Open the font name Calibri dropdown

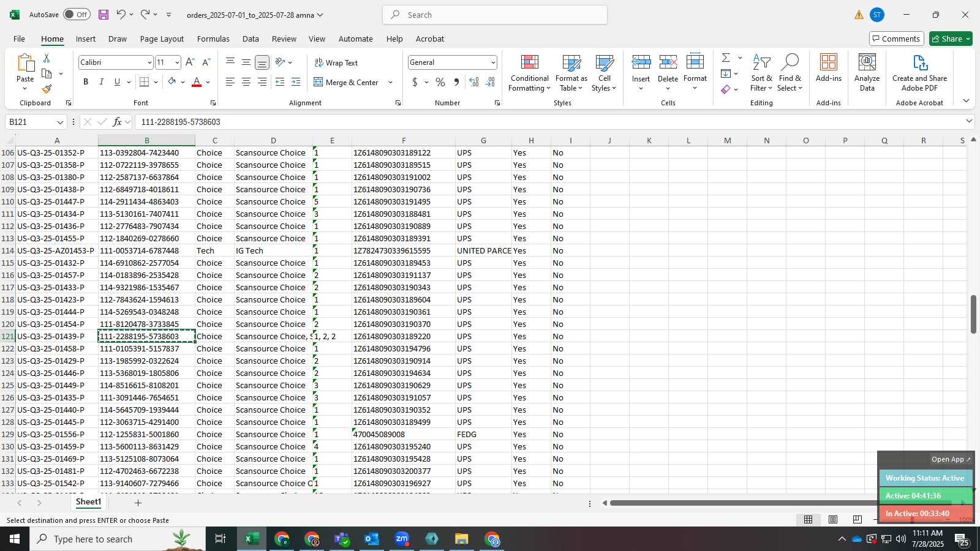click(149, 62)
